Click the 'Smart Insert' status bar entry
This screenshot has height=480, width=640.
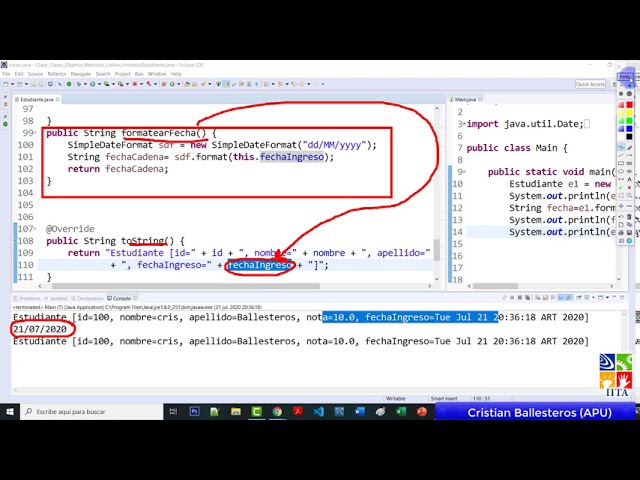coord(444,398)
